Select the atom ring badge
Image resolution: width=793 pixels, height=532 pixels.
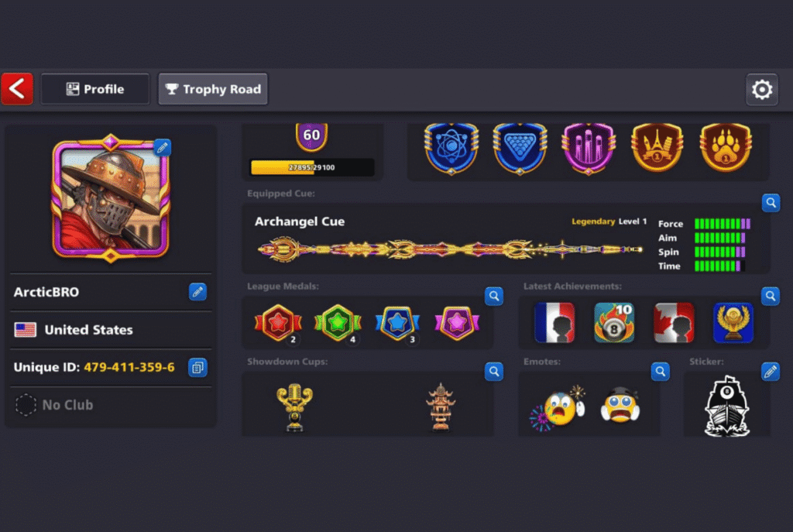(451, 148)
